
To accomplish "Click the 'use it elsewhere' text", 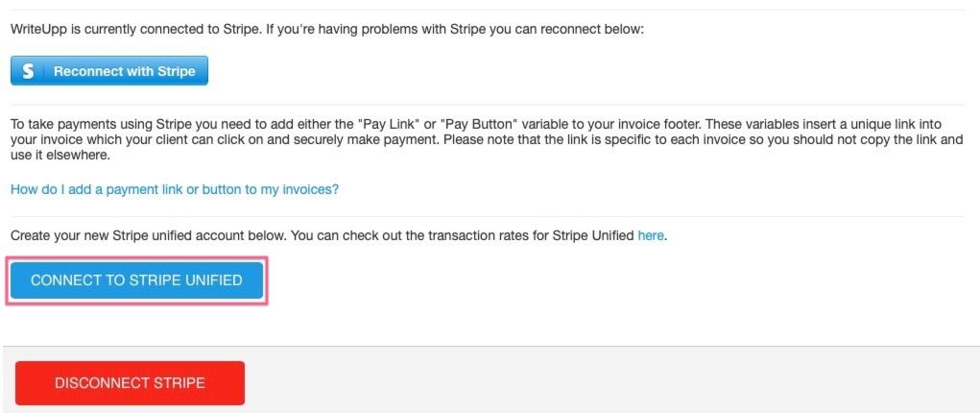I will 58,155.
